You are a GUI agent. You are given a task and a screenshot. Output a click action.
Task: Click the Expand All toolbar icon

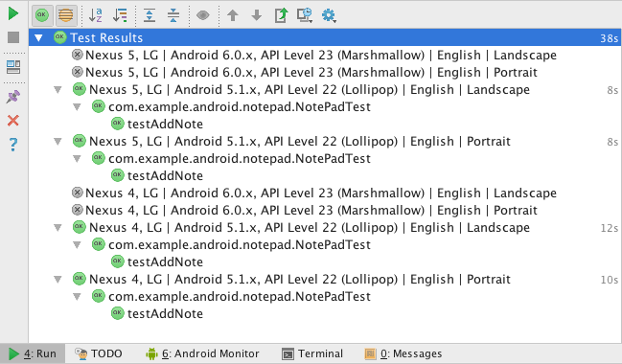(150, 15)
